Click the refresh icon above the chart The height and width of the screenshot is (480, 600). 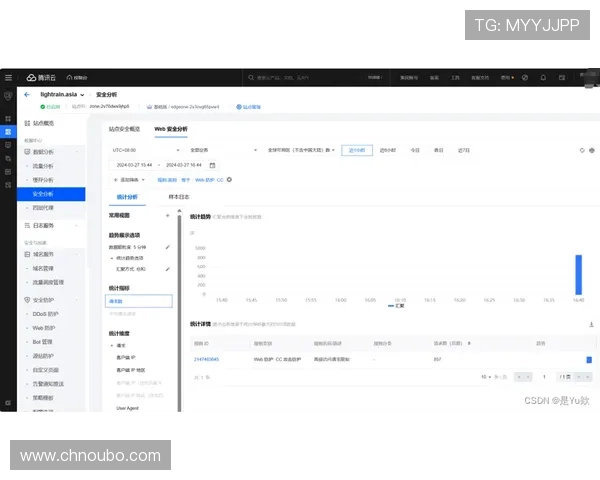coord(581,151)
